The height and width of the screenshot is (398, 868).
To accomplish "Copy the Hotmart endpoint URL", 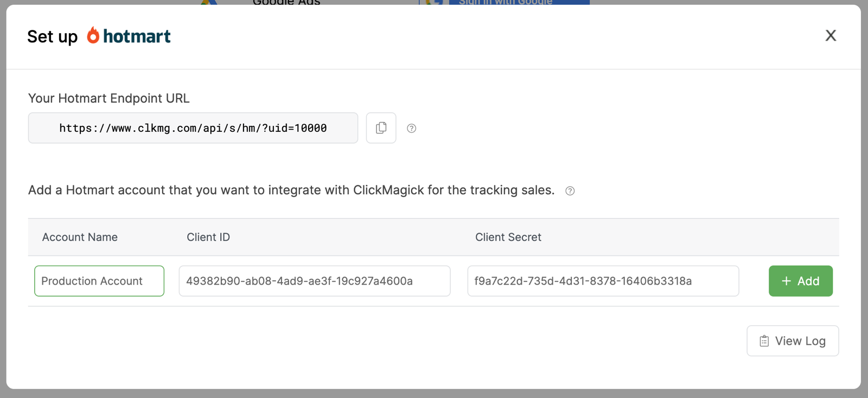I will pyautogui.click(x=381, y=128).
